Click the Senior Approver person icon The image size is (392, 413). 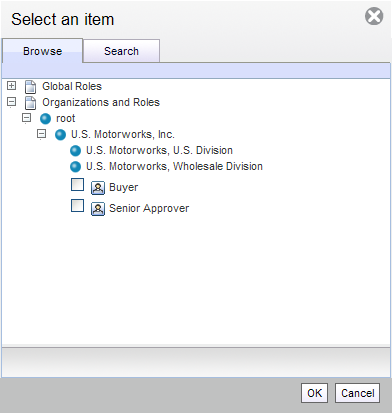(98, 209)
